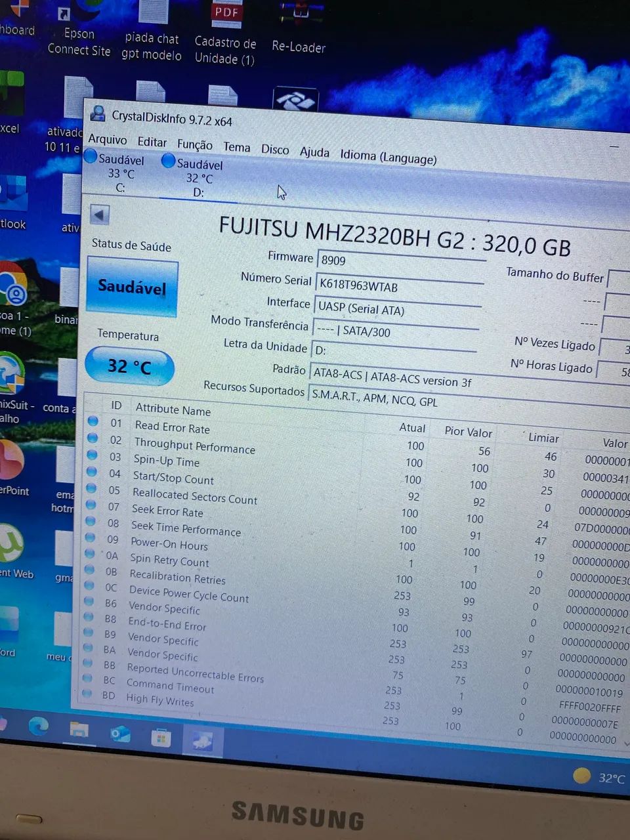The image size is (630, 840).
Task: Click the blue Saudável health status button
Action: 132,287
